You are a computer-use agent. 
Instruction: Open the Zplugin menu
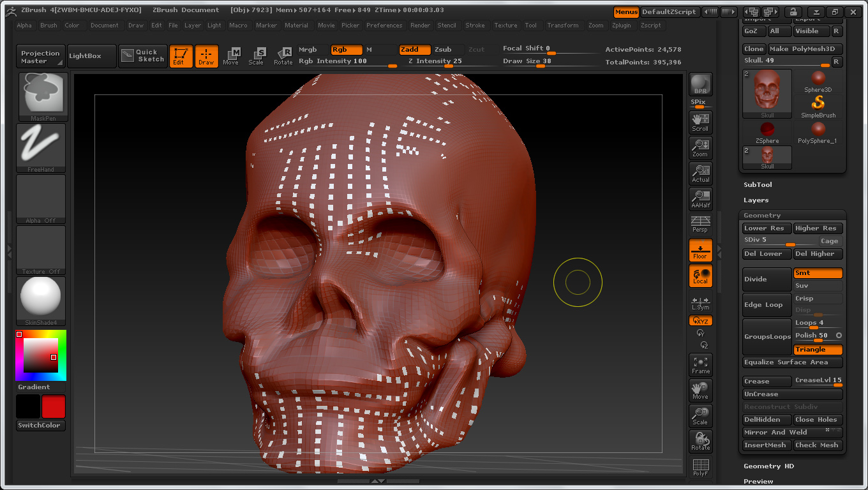[x=622, y=26]
